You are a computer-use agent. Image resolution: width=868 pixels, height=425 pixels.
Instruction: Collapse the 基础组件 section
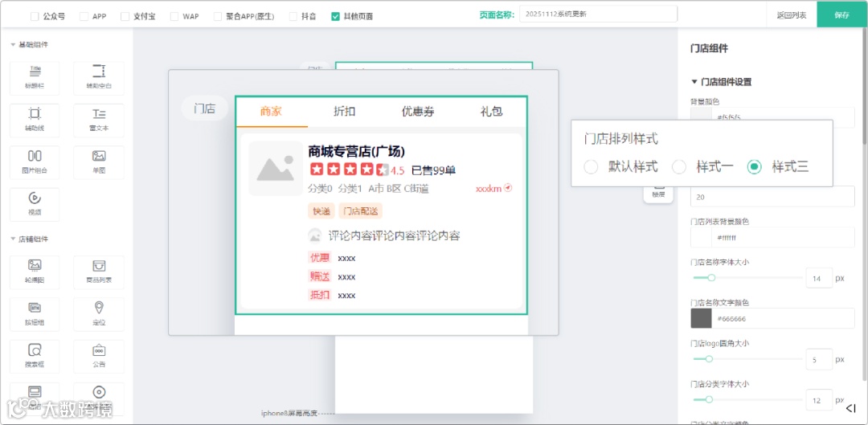click(x=13, y=45)
